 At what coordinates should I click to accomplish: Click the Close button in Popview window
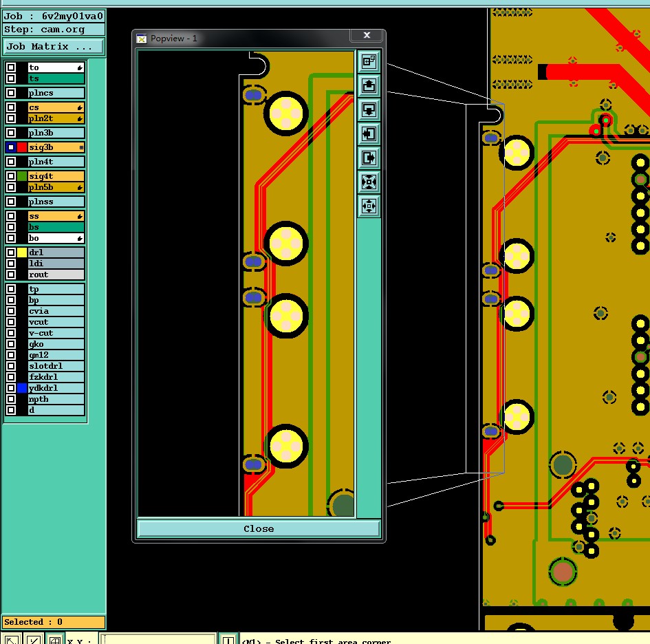258,528
